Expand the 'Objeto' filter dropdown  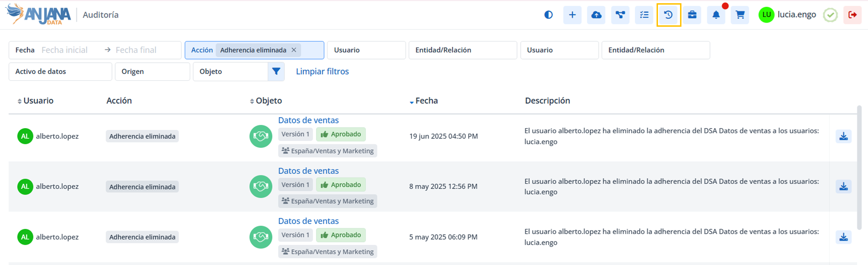[230, 71]
